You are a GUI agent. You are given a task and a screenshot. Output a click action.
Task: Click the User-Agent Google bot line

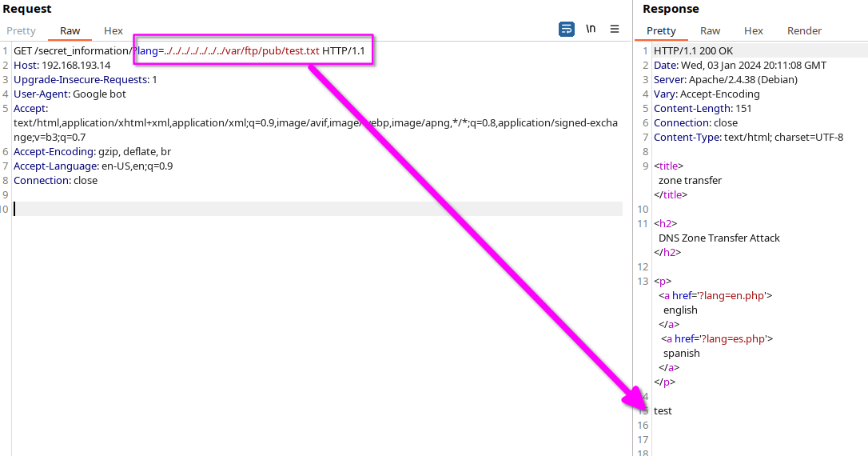click(70, 94)
